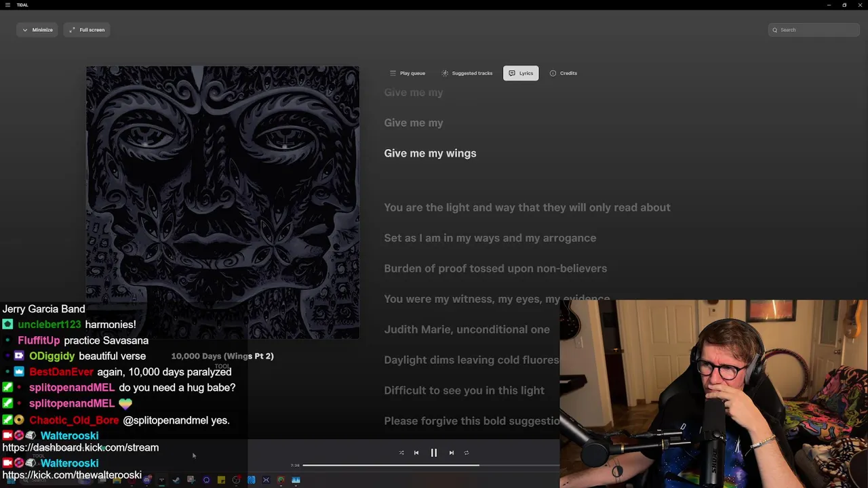This screenshot has width=868, height=488.
Task: Jump to lyric "Judith Marie, unconditional one"
Action: [467, 329]
